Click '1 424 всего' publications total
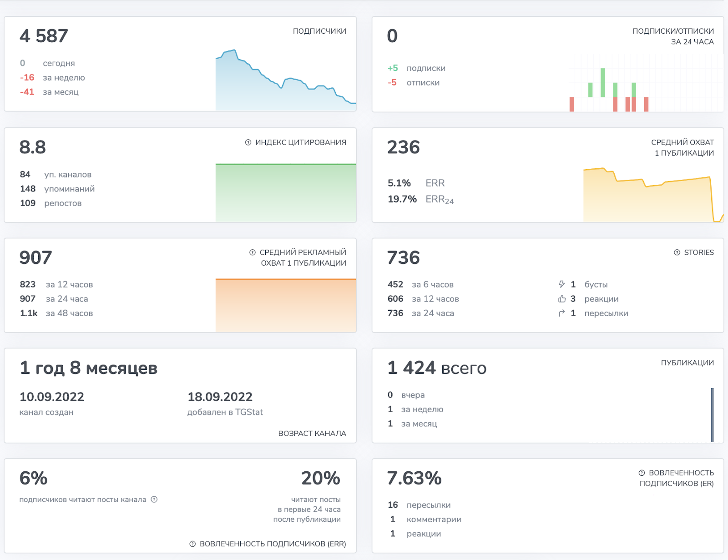728x560 pixels. (437, 368)
